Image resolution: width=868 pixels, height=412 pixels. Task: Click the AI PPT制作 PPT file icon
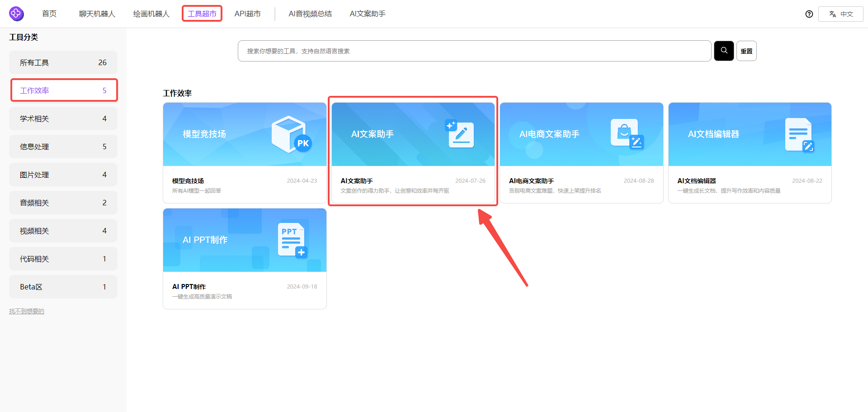pos(292,240)
